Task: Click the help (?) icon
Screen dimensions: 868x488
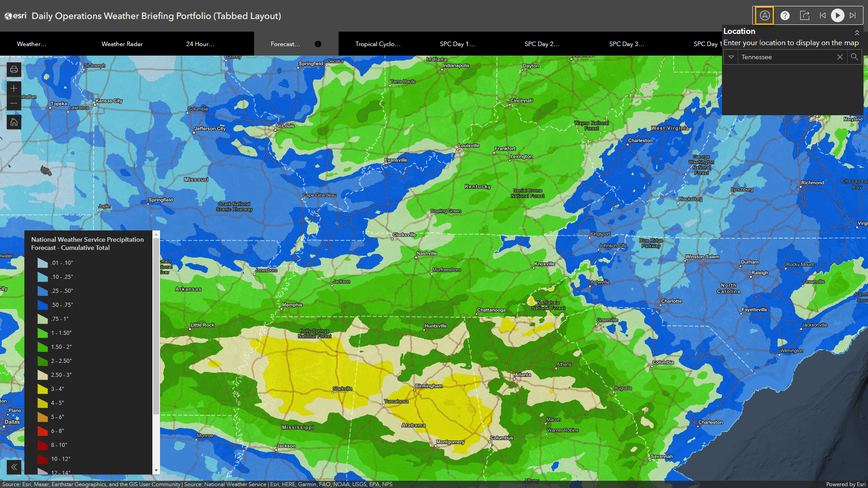Action: coord(784,15)
